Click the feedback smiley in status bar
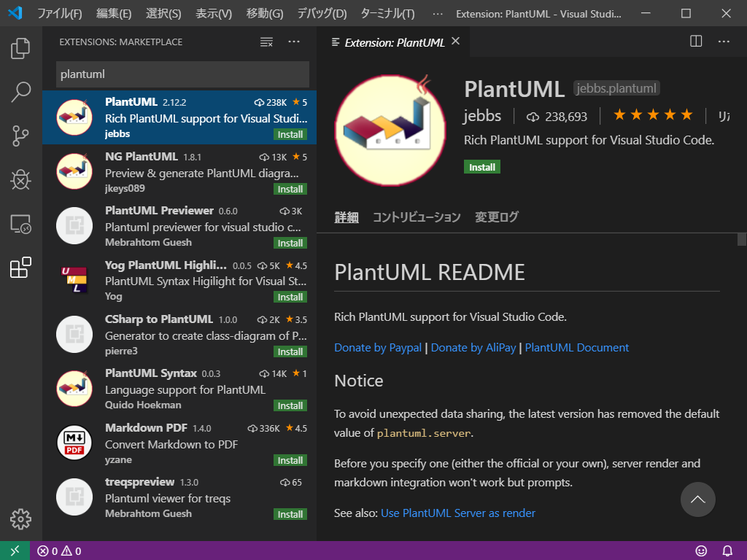747x560 pixels. pos(701,551)
